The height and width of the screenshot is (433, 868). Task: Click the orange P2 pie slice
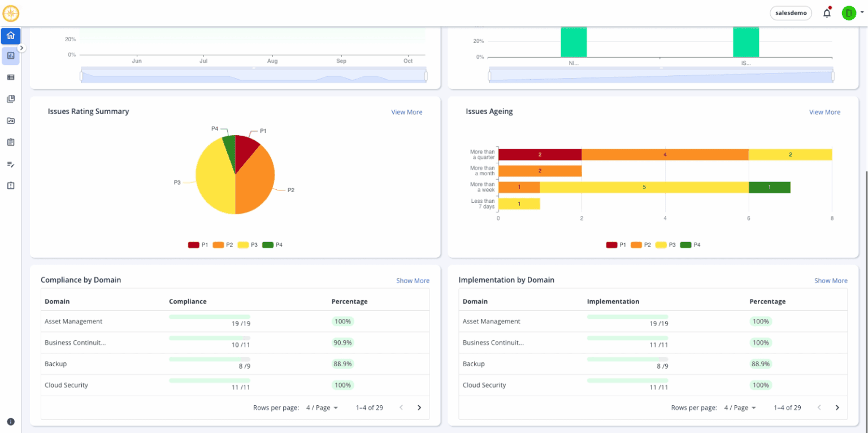pos(255,181)
